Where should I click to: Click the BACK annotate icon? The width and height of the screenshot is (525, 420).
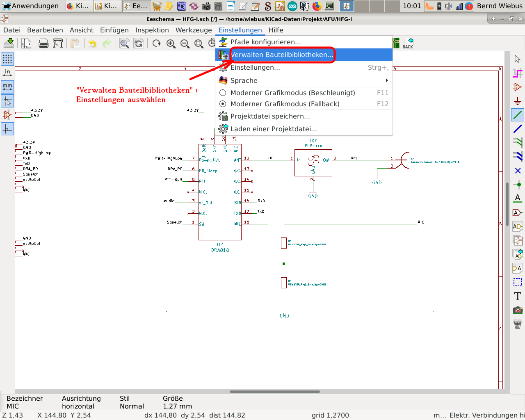(408, 43)
